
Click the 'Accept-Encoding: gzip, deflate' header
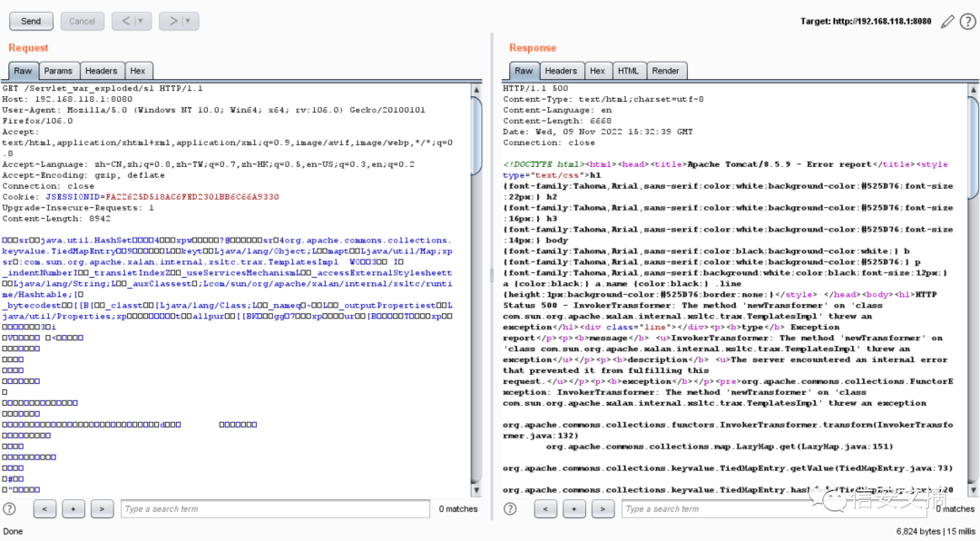(x=83, y=176)
